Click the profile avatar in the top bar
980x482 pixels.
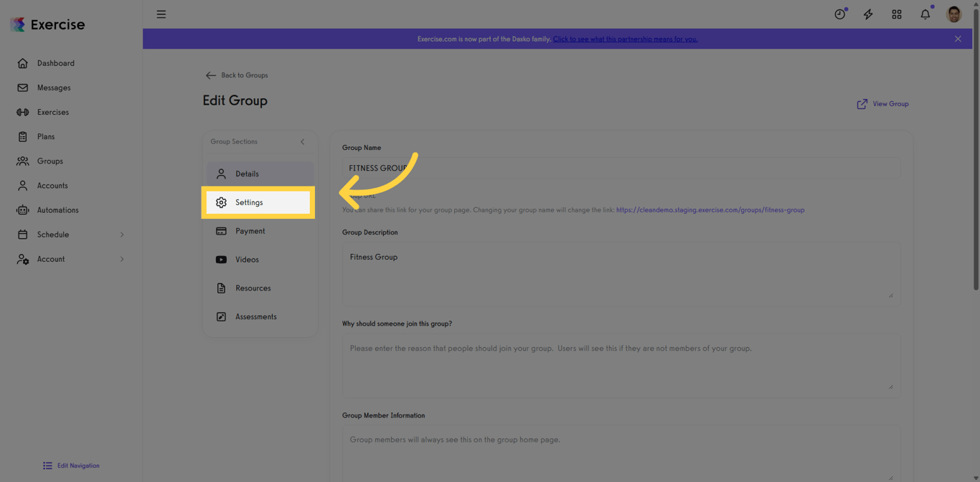953,14
